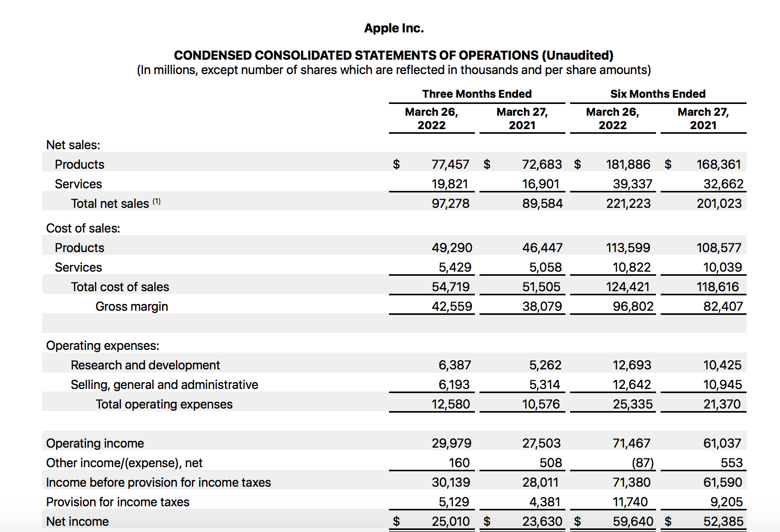Click the 'Net income' row label

tap(77, 522)
